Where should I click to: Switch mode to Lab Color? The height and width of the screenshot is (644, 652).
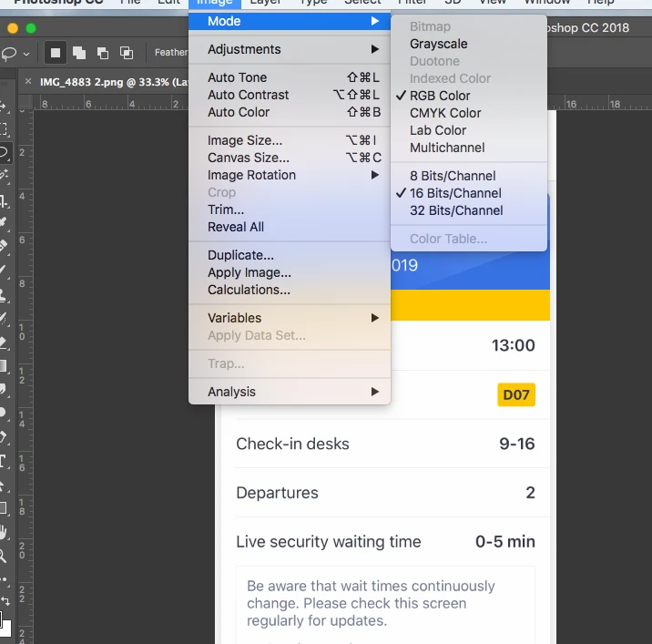(469, 130)
